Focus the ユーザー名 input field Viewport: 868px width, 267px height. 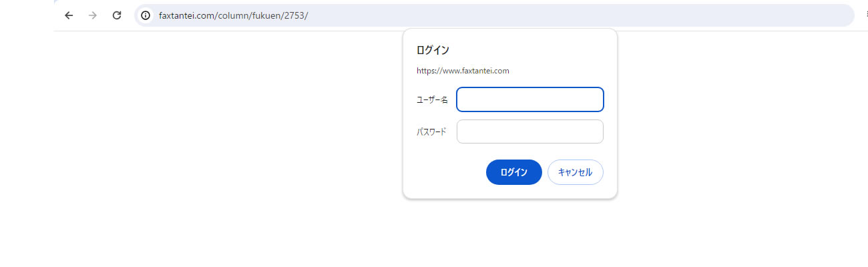529,99
